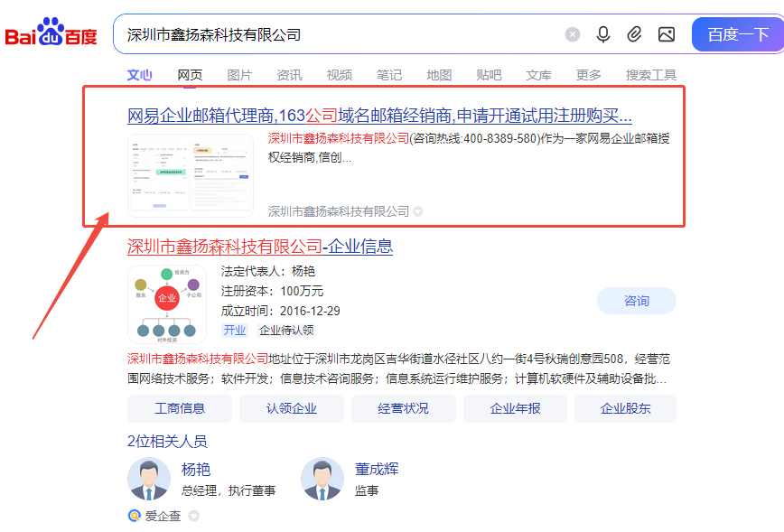Clear the search box text

click(573, 34)
